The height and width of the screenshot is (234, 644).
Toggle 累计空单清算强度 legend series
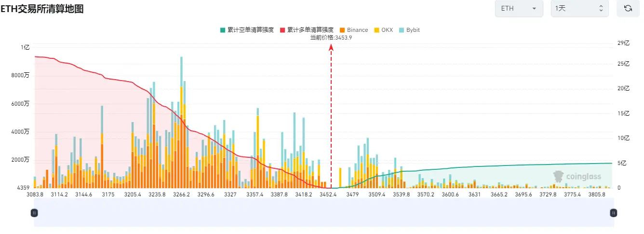coord(246,30)
